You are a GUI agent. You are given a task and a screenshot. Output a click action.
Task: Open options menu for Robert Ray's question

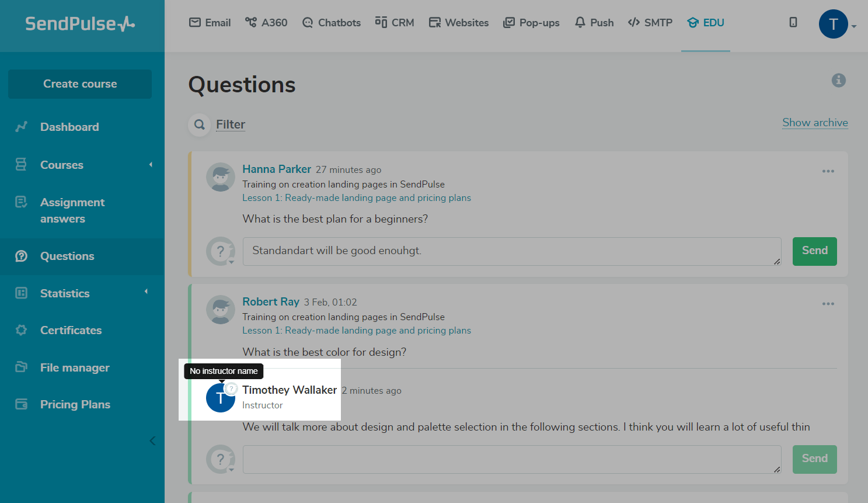828,304
